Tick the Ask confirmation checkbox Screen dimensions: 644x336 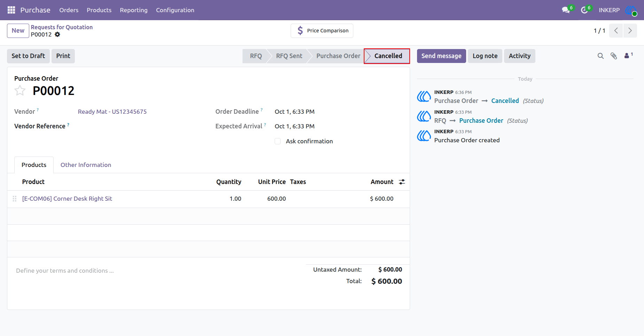point(278,141)
